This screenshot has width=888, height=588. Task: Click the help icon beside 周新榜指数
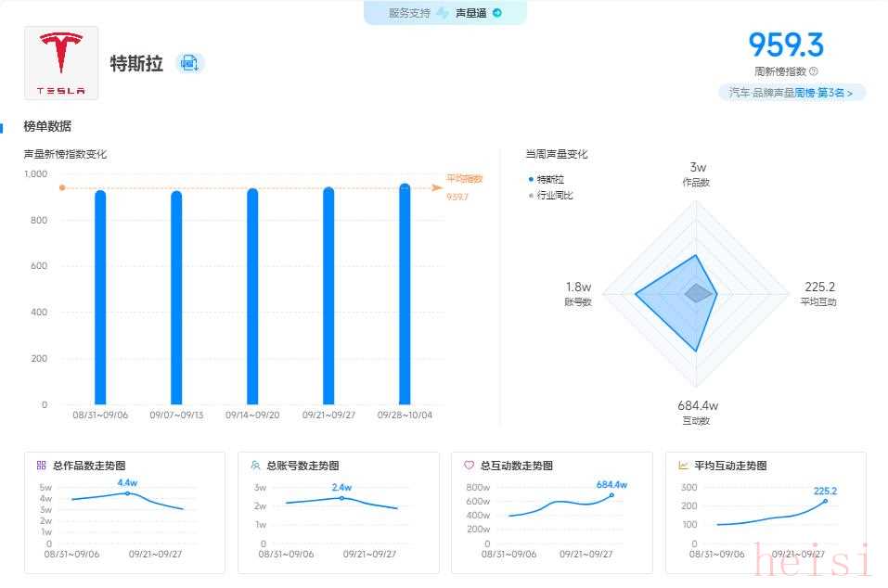click(x=814, y=71)
